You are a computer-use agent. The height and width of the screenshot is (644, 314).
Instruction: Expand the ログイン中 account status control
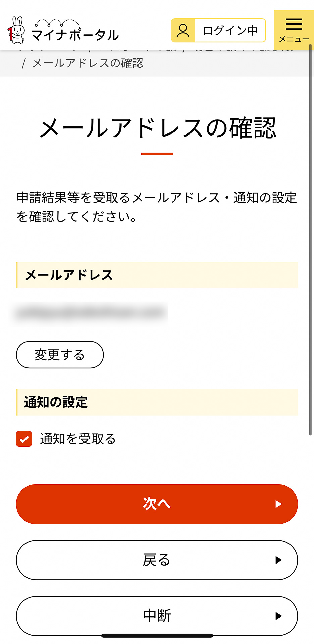pos(230,30)
